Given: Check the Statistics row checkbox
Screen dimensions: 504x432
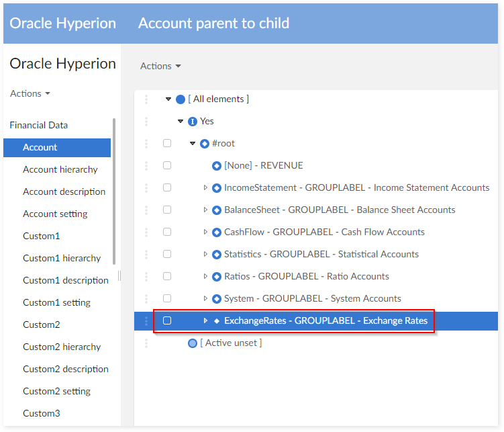Looking at the screenshot, I should click(167, 255).
